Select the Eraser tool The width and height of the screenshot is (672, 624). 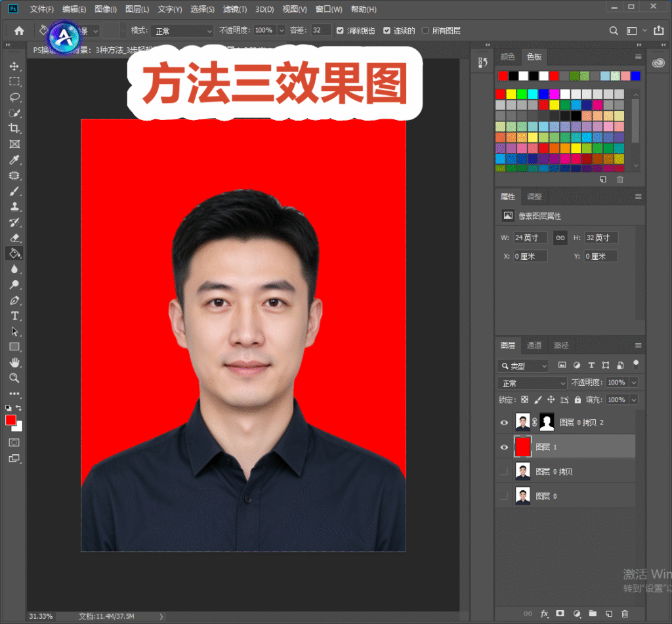tap(14, 238)
